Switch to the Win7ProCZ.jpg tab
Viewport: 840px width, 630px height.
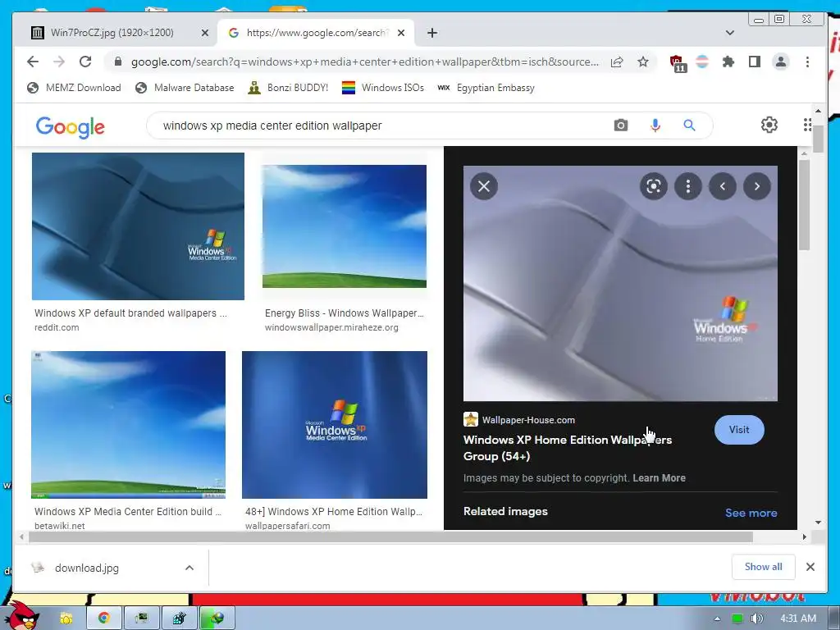pyautogui.click(x=112, y=33)
